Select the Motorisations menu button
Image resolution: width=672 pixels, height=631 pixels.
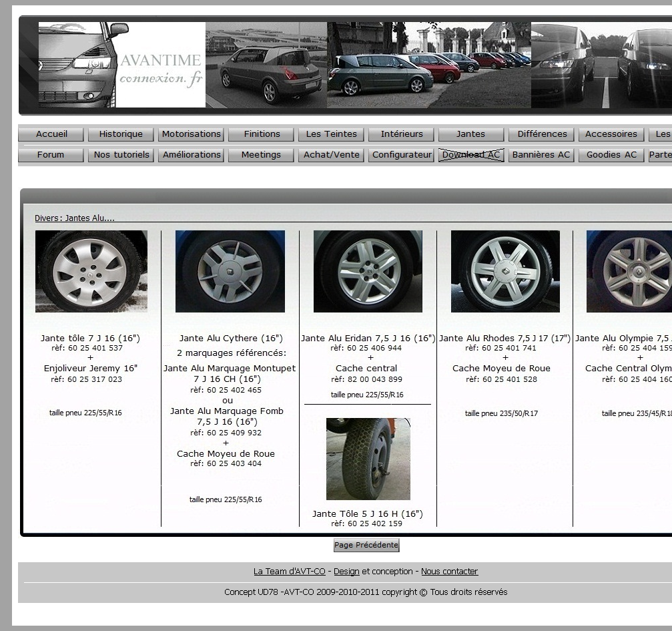coord(192,134)
